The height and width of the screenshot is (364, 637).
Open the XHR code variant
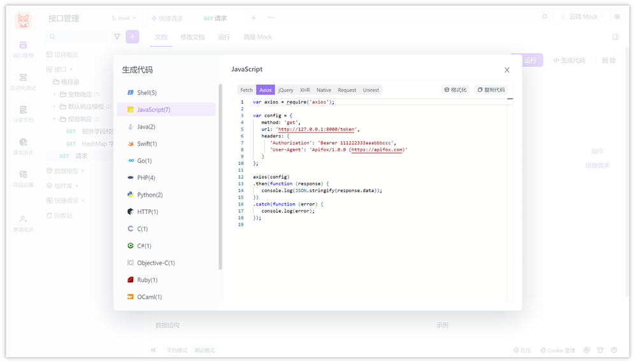tap(304, 90)
